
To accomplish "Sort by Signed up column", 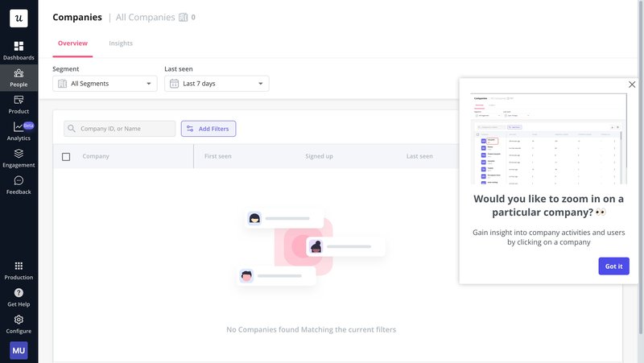I will 319,156.
